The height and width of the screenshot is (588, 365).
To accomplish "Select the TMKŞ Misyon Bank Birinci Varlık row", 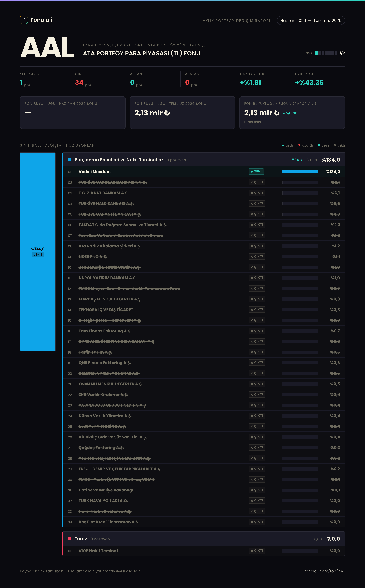I will click(x=204, y=289).
